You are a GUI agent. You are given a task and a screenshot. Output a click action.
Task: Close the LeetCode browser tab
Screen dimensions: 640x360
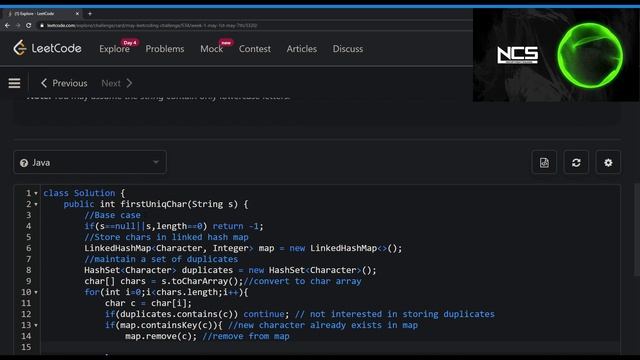pyautogui.click(x=77, y=13)
